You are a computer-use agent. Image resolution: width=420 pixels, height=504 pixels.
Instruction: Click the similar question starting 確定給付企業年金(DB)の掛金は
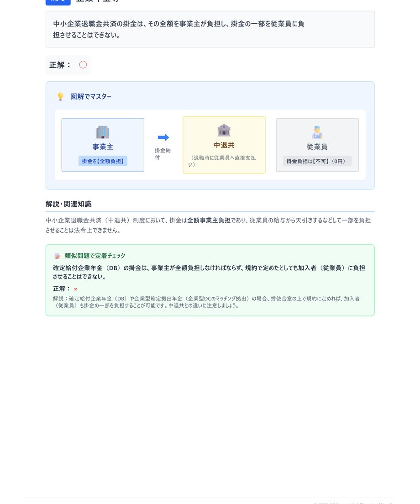click(209, 272)
